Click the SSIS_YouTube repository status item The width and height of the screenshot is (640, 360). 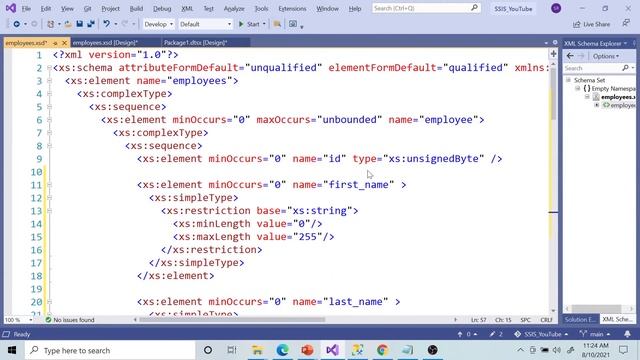pyautogui.click(x=541, y=334)
